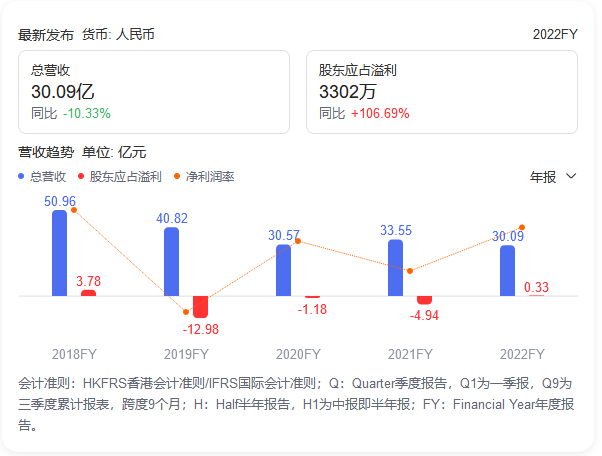Click the 2022FY blue revenue bar

point(508,270)
